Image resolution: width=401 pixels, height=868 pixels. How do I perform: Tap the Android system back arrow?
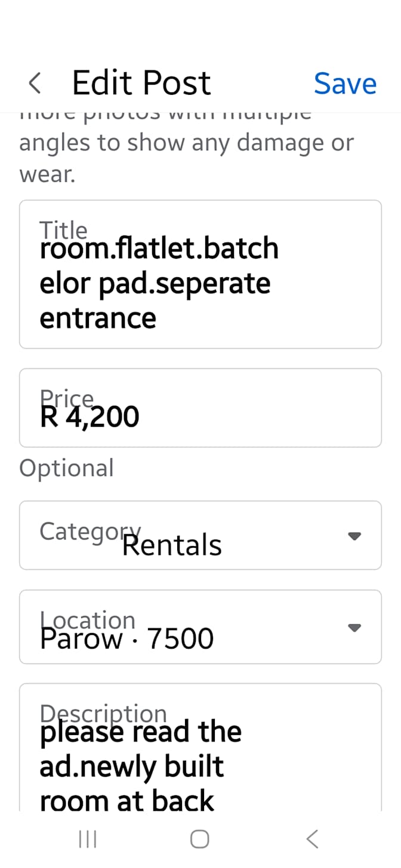pos(312,839)
